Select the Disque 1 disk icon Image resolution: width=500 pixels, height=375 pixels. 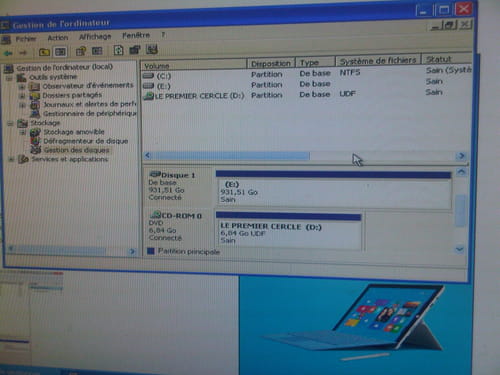coord(155,174)
